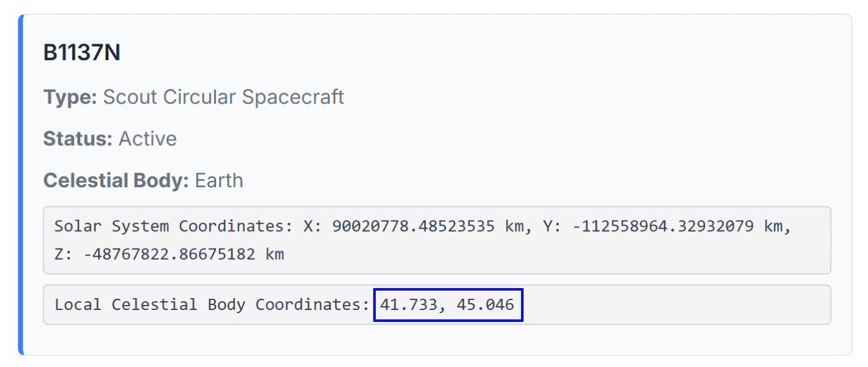Click the "Solar System Coordinates:" label text

point(173,226)
